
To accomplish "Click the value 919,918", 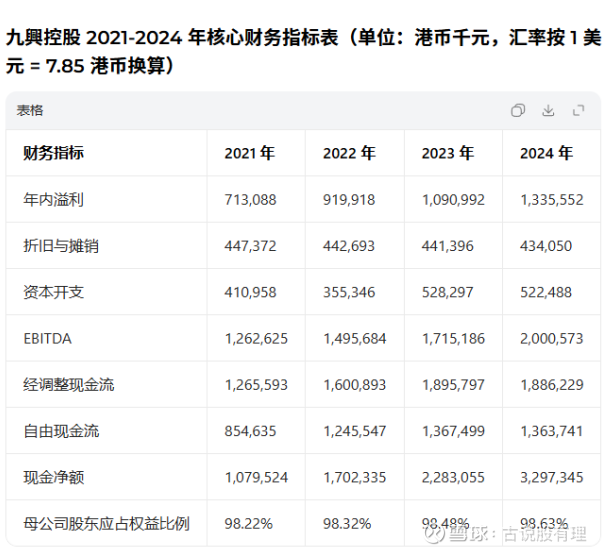I will 349,200.
